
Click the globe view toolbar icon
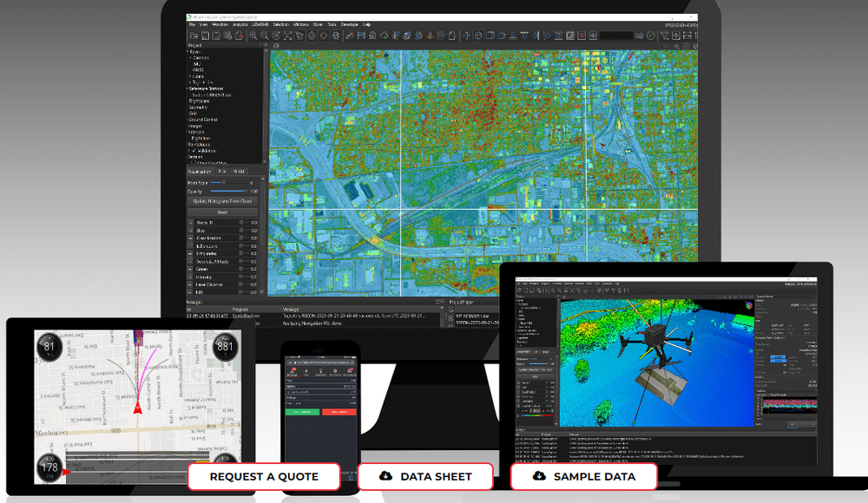[312, 36]
